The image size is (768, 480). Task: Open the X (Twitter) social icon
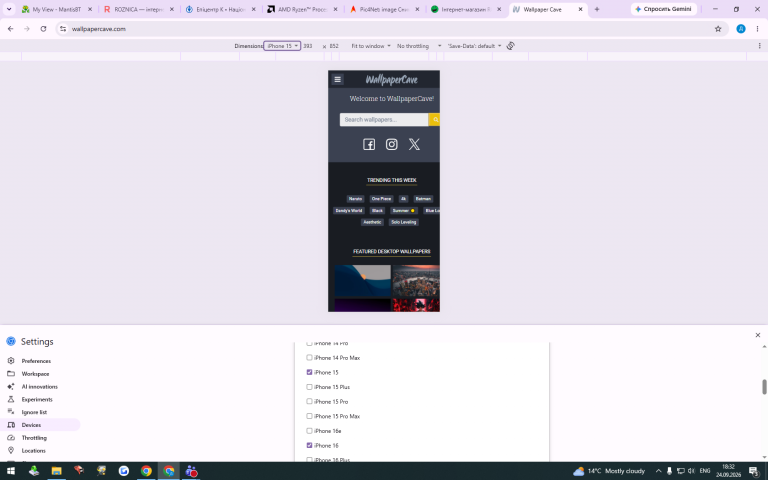(x=414, y=144)
